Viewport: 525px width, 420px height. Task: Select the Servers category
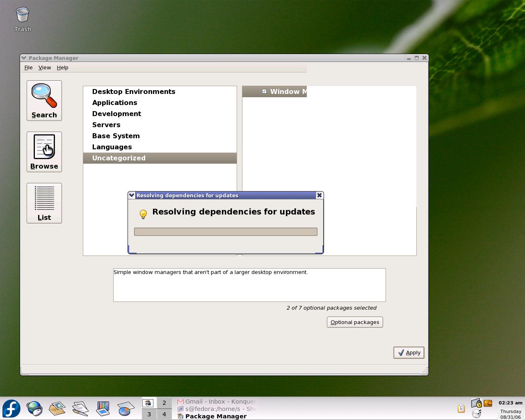click(160, 125)
